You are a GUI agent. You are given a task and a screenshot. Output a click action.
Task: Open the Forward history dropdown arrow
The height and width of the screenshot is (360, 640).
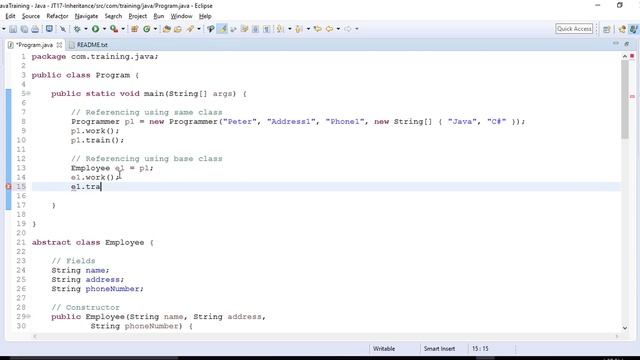357,29
